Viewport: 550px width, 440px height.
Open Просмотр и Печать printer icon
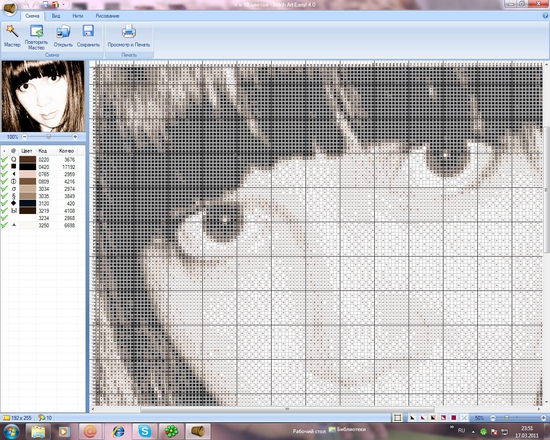point(129,31)
